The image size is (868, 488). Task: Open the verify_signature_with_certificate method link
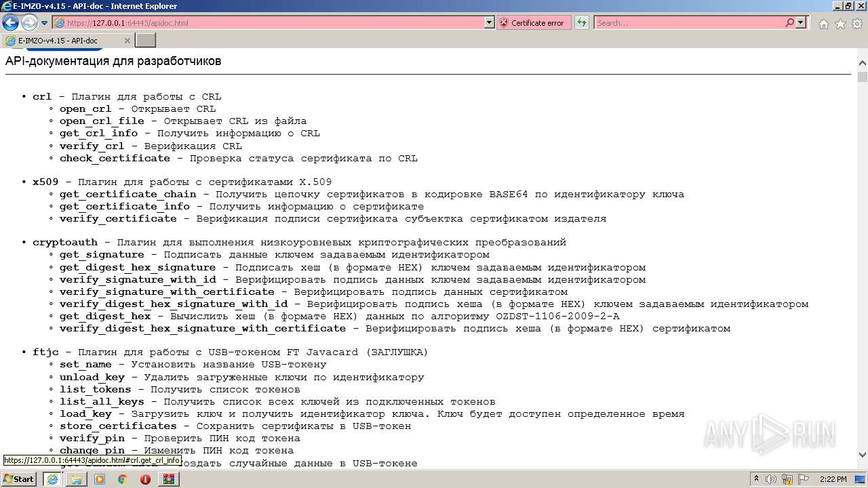167,291
